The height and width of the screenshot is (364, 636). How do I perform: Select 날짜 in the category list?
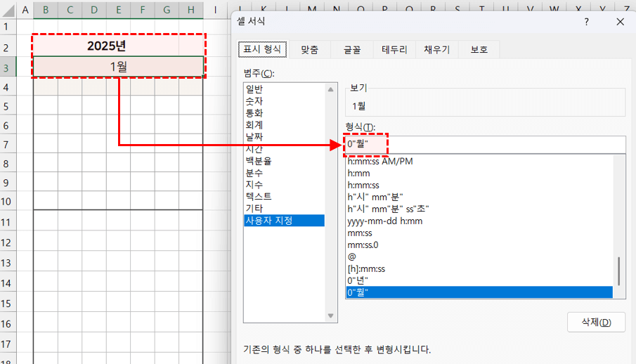pyautogui.click(x=254, y=136)
